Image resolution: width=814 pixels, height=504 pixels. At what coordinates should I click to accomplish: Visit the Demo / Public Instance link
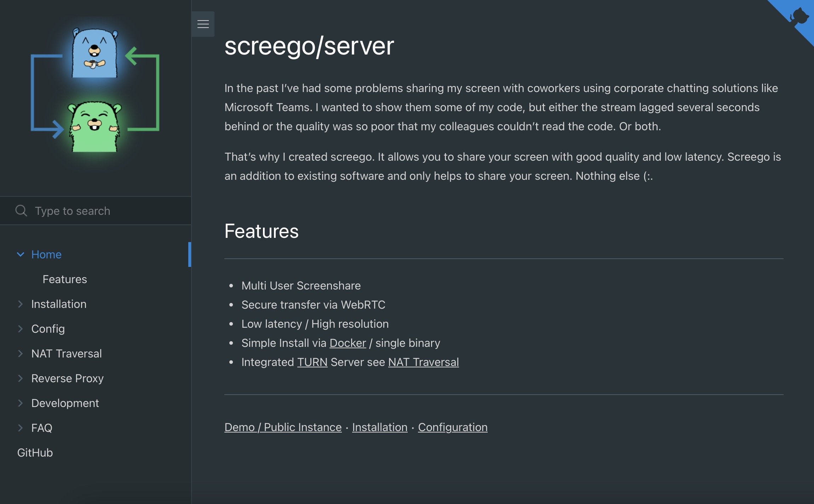click(283, 427)
